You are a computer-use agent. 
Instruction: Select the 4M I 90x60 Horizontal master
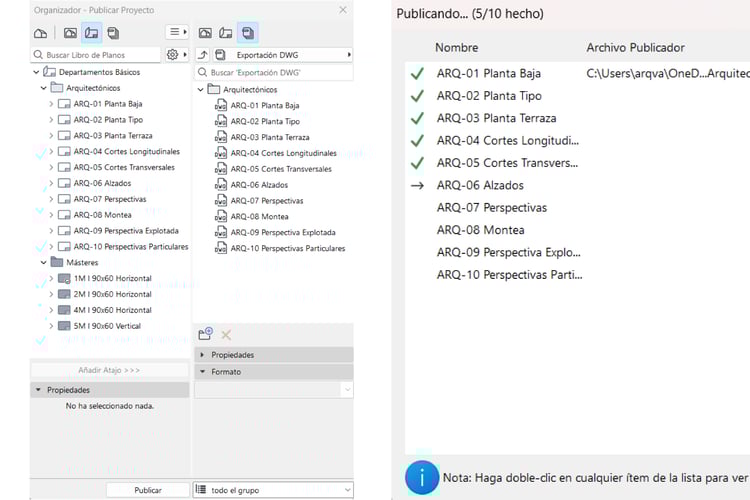coord(112,310)
